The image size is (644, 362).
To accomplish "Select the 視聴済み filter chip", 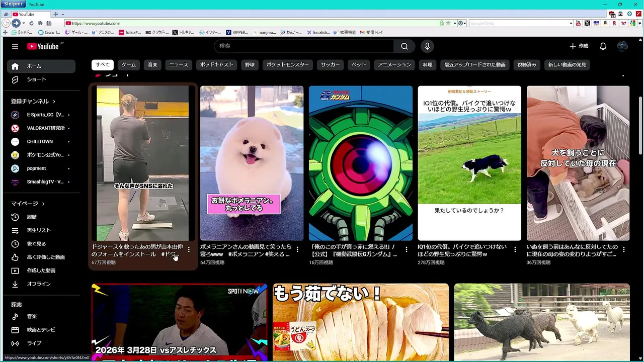I will [527, 65].
